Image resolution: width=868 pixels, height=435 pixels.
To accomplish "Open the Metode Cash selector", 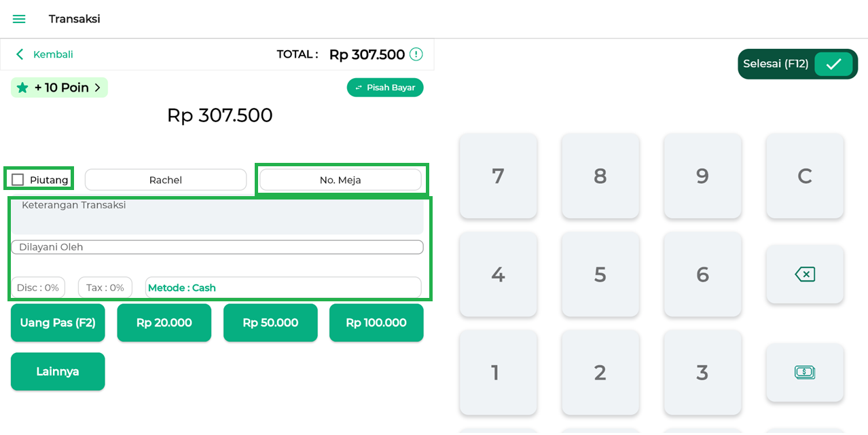I will [283, 288].
